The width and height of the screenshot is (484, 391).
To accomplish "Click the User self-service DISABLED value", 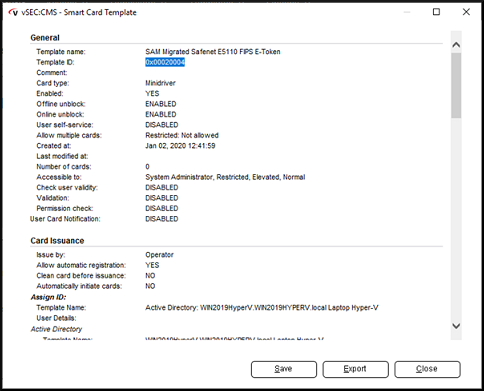I will pos(162,125).
